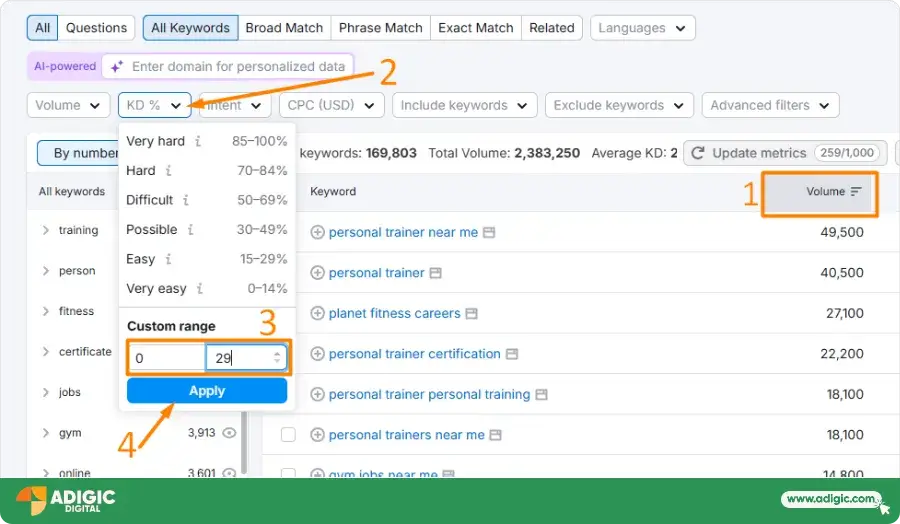This screenshot has width=900, height=524.
Task: Expand the jobs keyword group
Action: coord(45,393)
